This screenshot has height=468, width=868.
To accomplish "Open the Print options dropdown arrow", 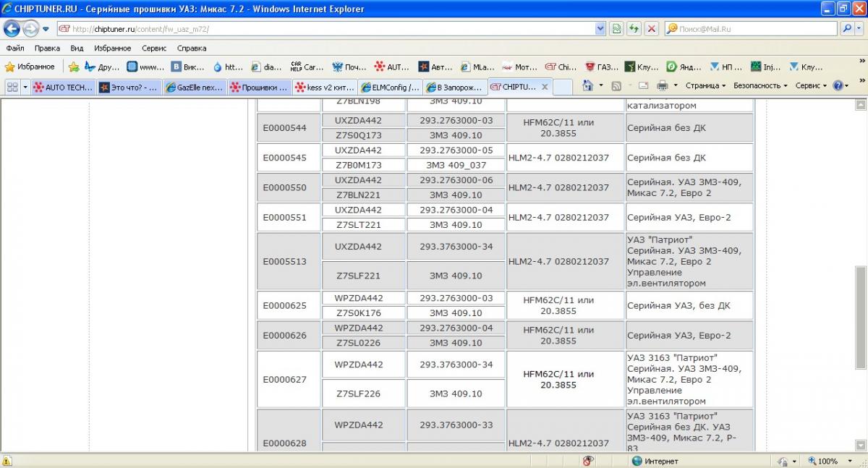I will tap(674, 85).
